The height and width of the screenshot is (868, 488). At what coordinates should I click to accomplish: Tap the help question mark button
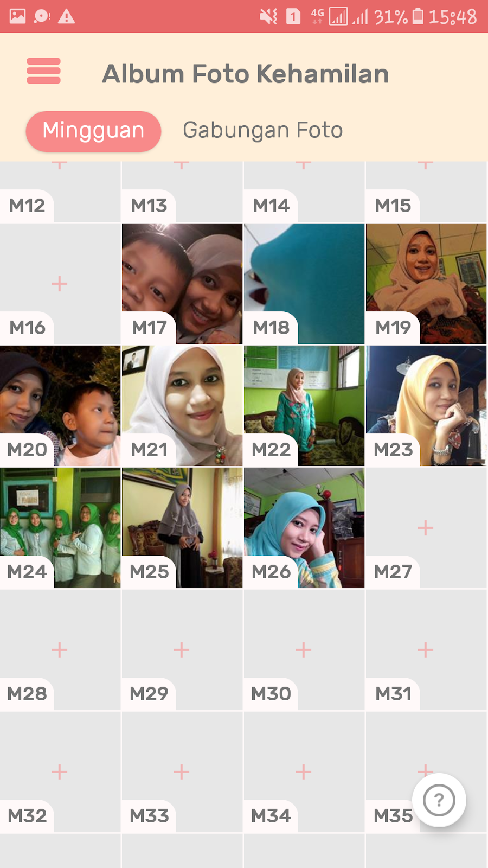(x=439, y=800)
